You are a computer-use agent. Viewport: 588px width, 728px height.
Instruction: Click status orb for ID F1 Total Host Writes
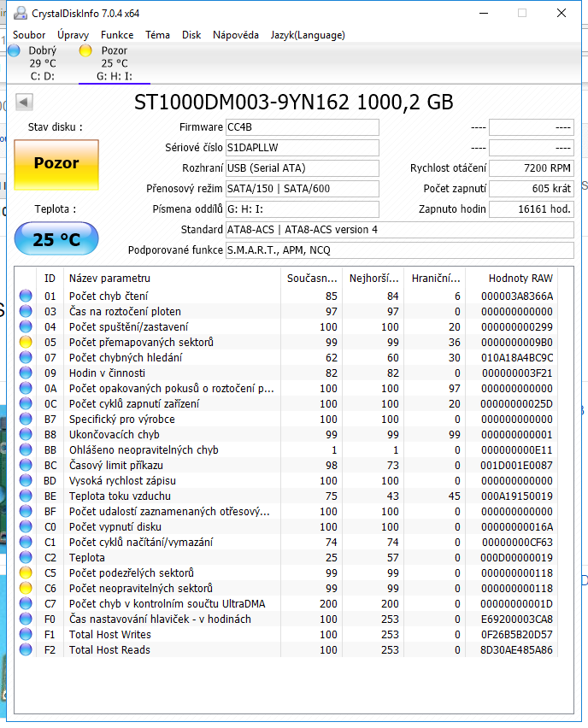tap(26, 634)
